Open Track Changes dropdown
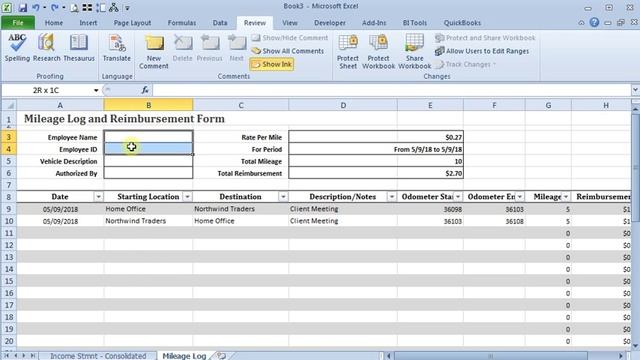 [466, 64]
